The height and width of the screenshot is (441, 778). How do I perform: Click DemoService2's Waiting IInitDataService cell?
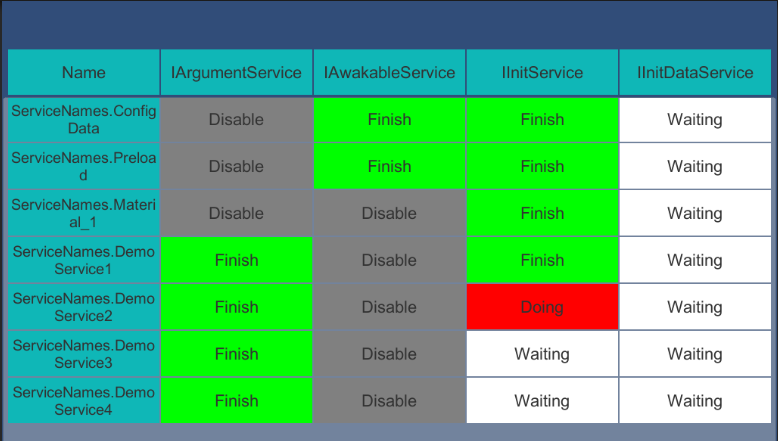pos(695,307)
